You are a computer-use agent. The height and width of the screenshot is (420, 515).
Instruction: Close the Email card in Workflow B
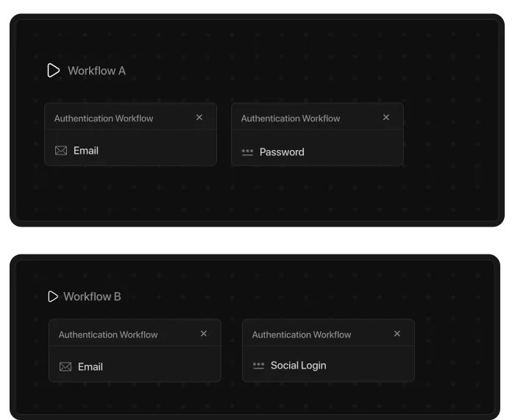pyautogui.click(x=204, y=334)
